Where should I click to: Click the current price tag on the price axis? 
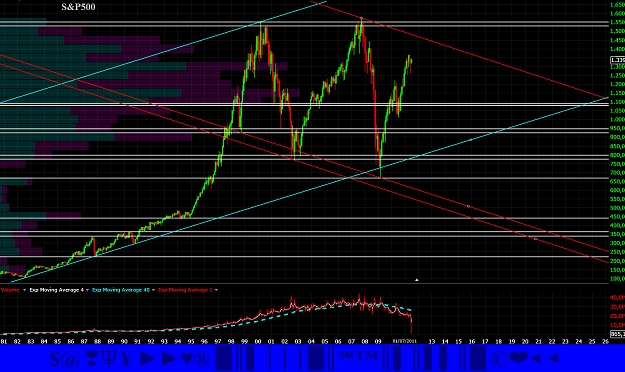(618, 60)
